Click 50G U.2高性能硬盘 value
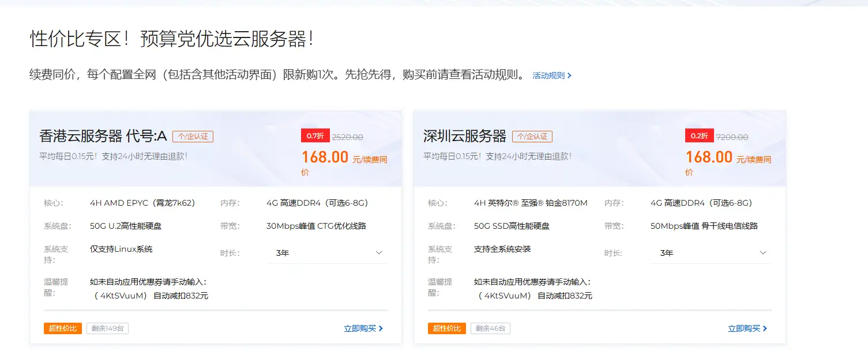The image size is (868, 363). 126,226
